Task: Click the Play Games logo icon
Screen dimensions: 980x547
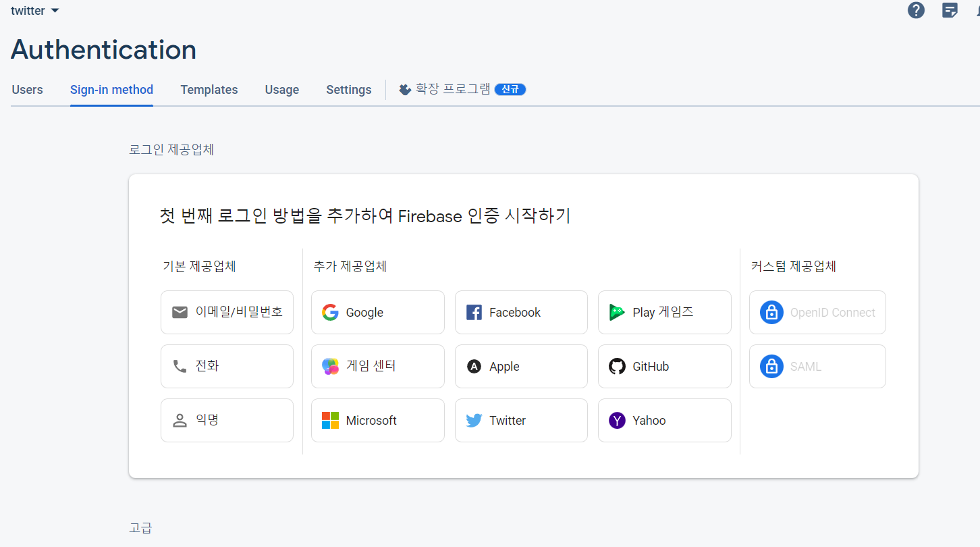Action: 617,312
